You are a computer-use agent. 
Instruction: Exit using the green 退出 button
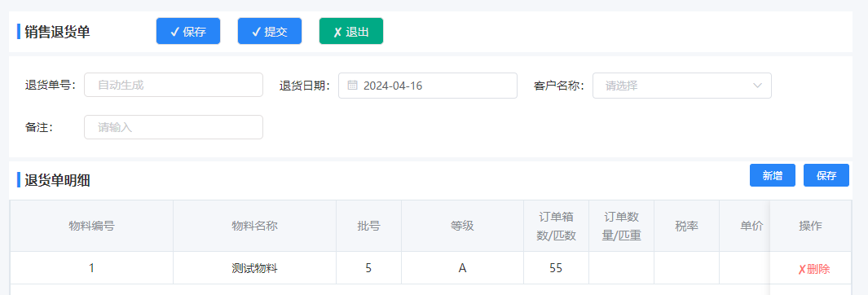tap(351, 31)
